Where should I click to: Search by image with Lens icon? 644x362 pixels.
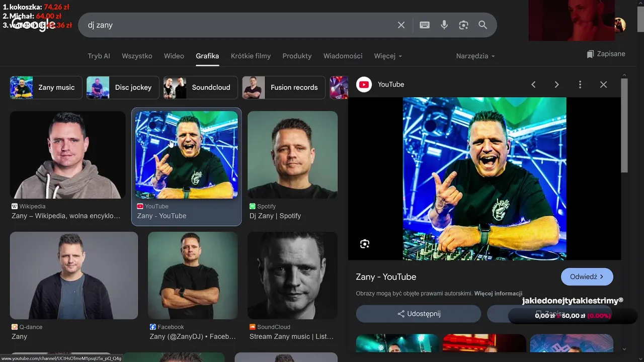pyautogui.click(x=463, y=25)
